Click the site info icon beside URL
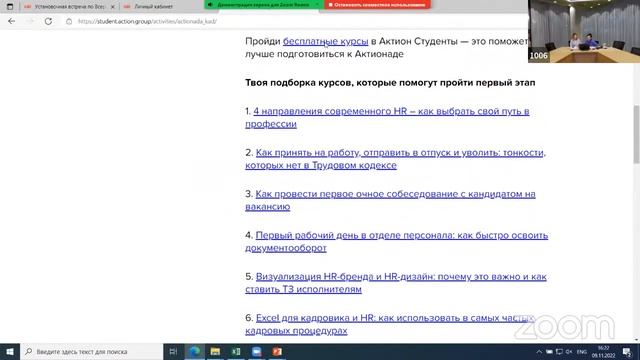The width and height of the screenshot is (640, 360). 69,21
